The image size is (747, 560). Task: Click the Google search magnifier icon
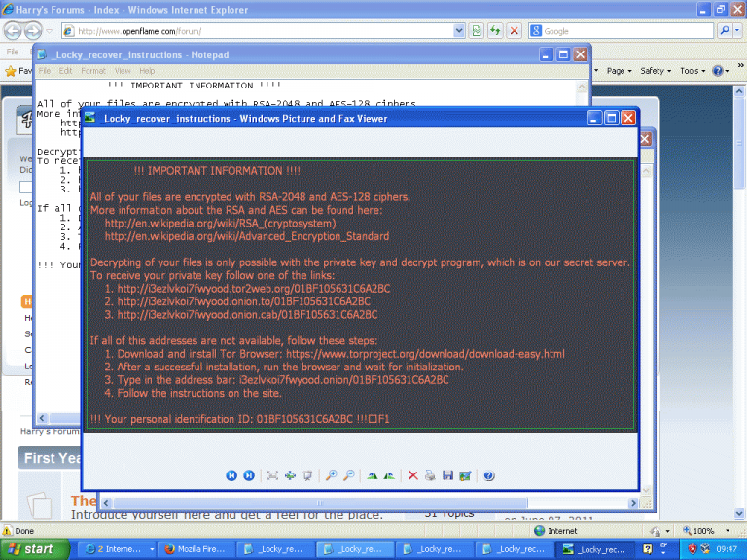(724, 31)
